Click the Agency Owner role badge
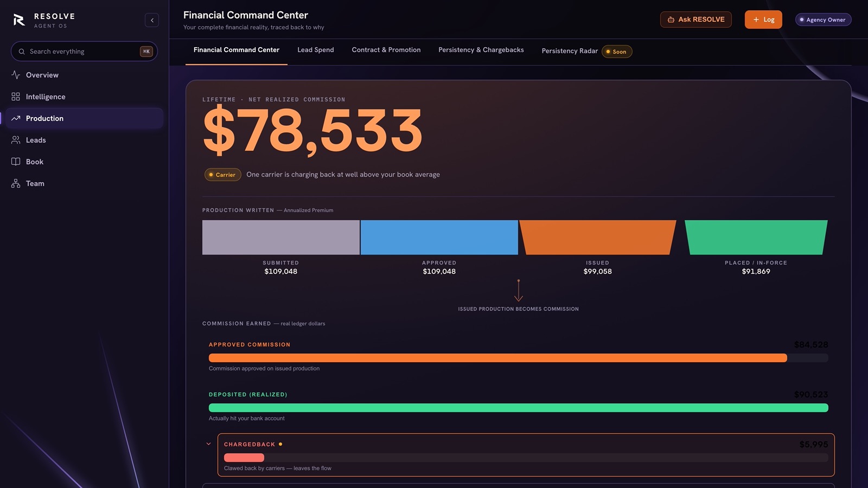Image resolution: width=868 pixels, height=488 pixels. (x=824, y=20)
